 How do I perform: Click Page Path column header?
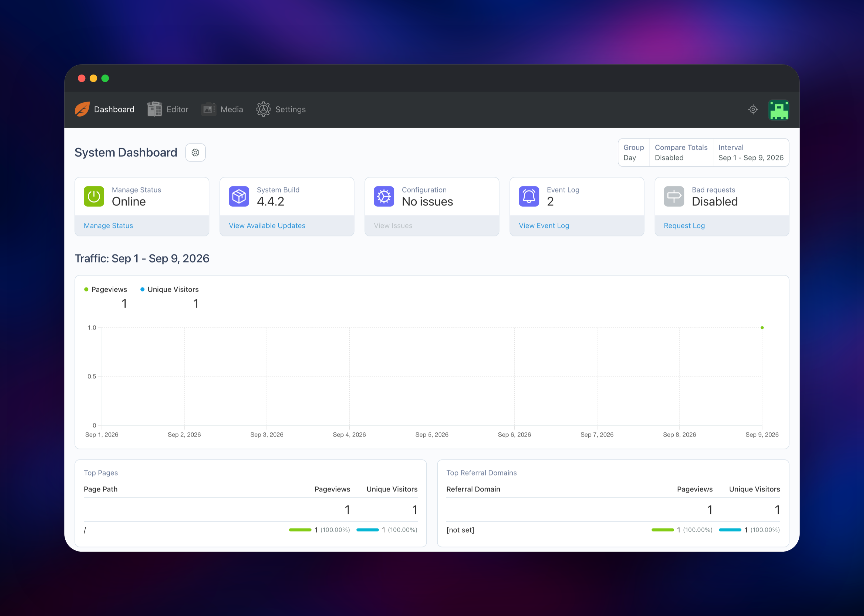[101, 489]
